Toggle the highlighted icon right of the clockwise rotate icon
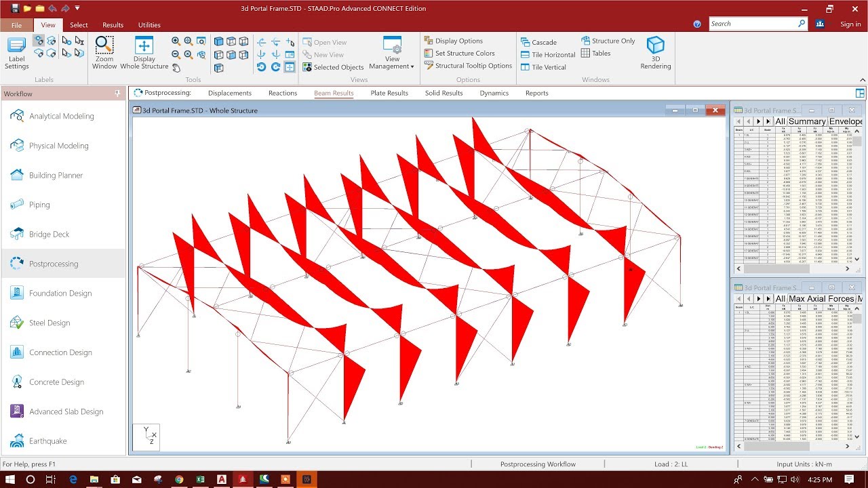 tap(290, 67)
